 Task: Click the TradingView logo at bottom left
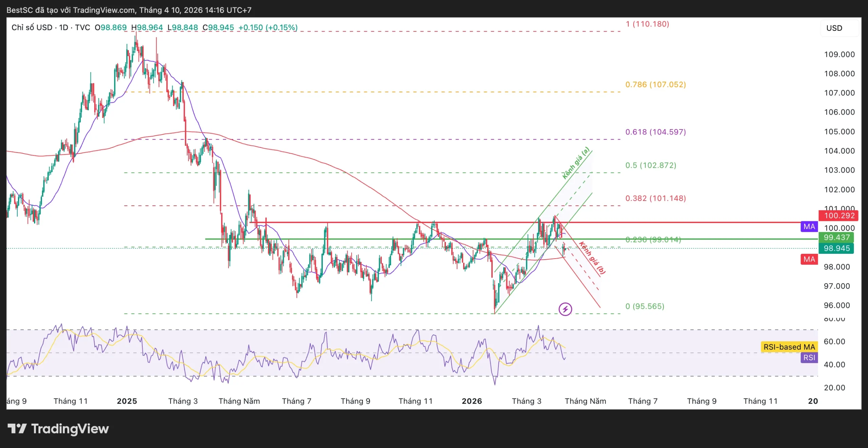[58, 429]
